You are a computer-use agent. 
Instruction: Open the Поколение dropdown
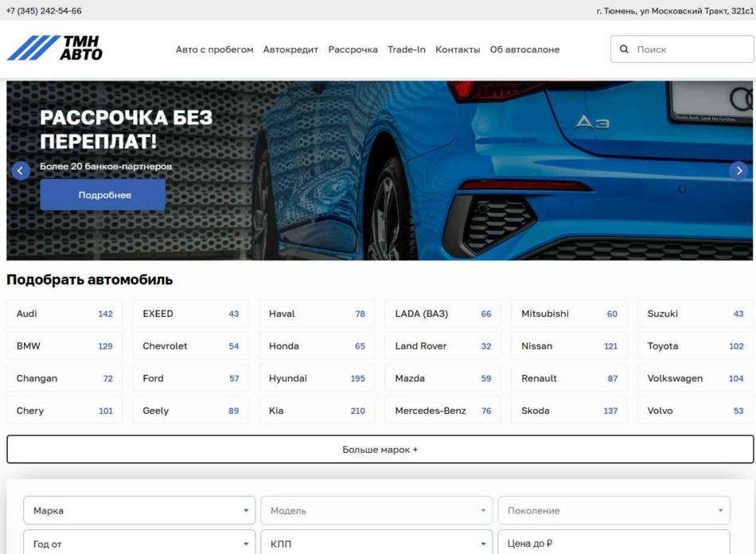coord(614,510)
